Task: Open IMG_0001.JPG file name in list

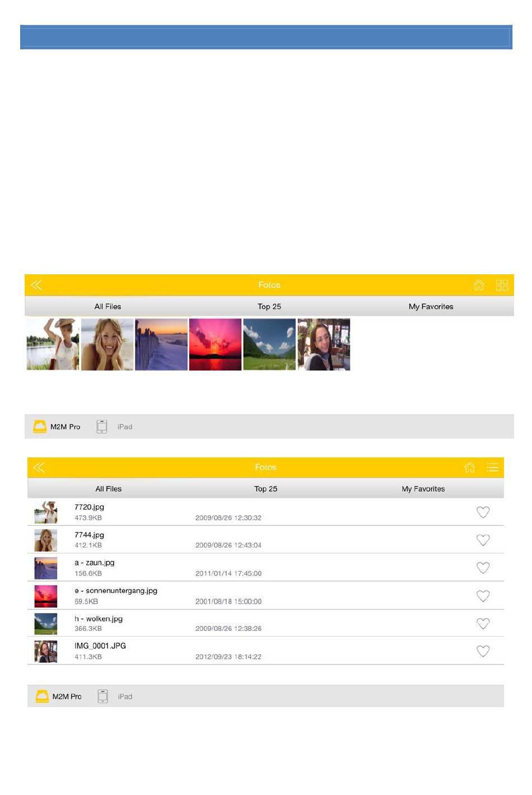Action: (100, 646)
